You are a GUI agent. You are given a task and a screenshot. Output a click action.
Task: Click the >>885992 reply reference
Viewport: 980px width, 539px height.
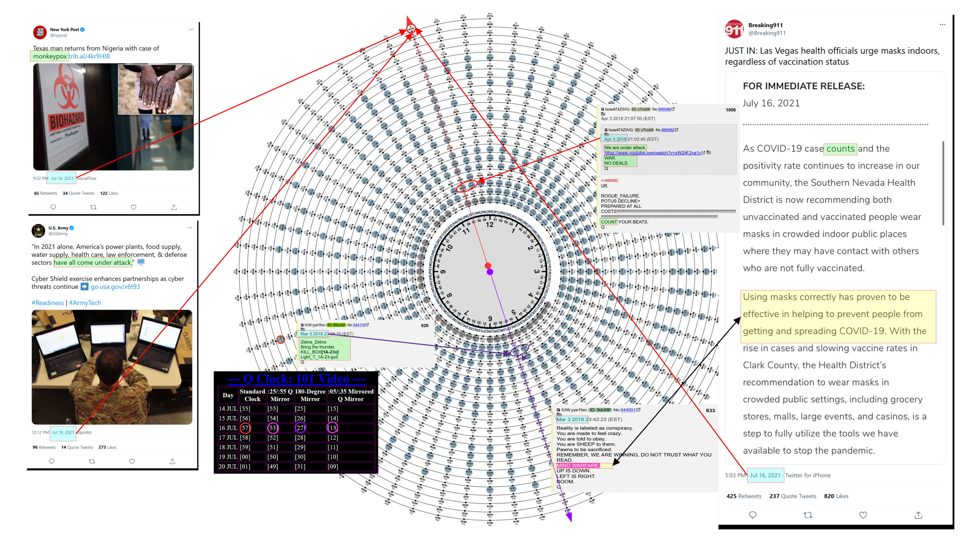click(x=609, y=181)
